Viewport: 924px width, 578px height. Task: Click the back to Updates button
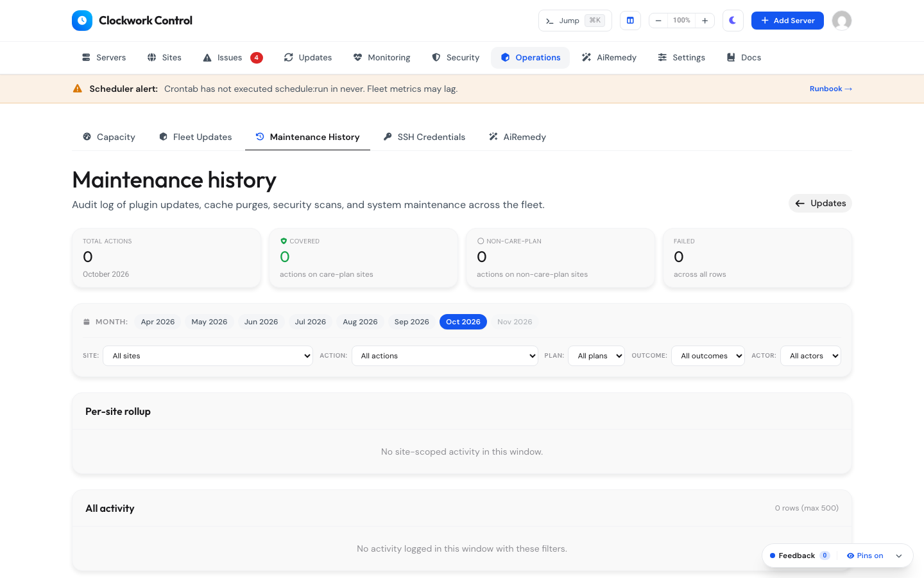820,203
